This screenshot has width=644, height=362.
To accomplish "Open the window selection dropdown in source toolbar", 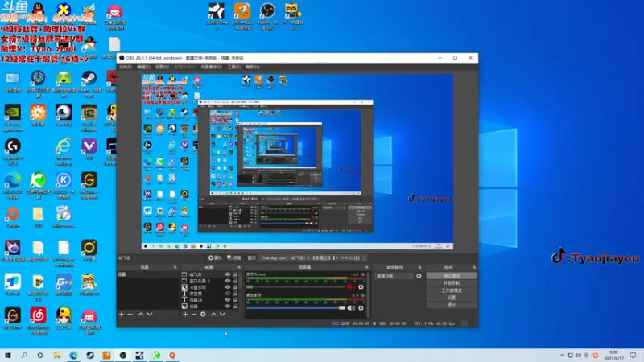I will [x=313, y=257].
